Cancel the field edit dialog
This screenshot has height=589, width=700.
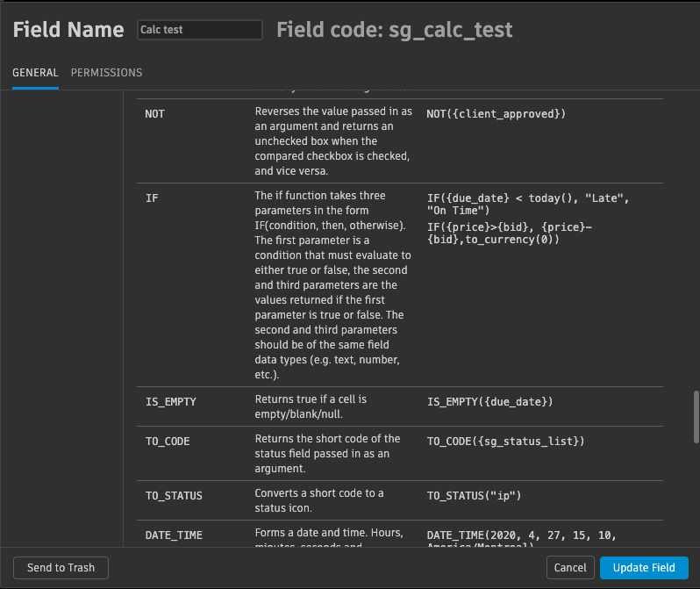coord(570,568)
